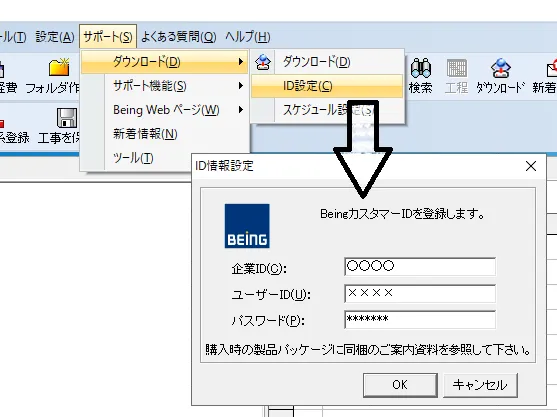Select 新着情報(N) menu entry
Image resolution: width=557 pixels, height=417 pixels.
(145, 134)
